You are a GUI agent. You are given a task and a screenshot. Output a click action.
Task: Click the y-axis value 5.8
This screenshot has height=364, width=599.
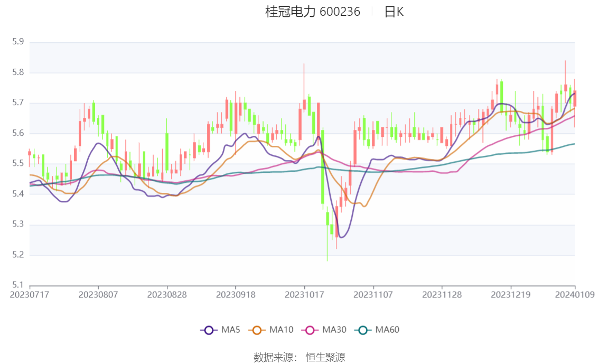click(18, 72)
